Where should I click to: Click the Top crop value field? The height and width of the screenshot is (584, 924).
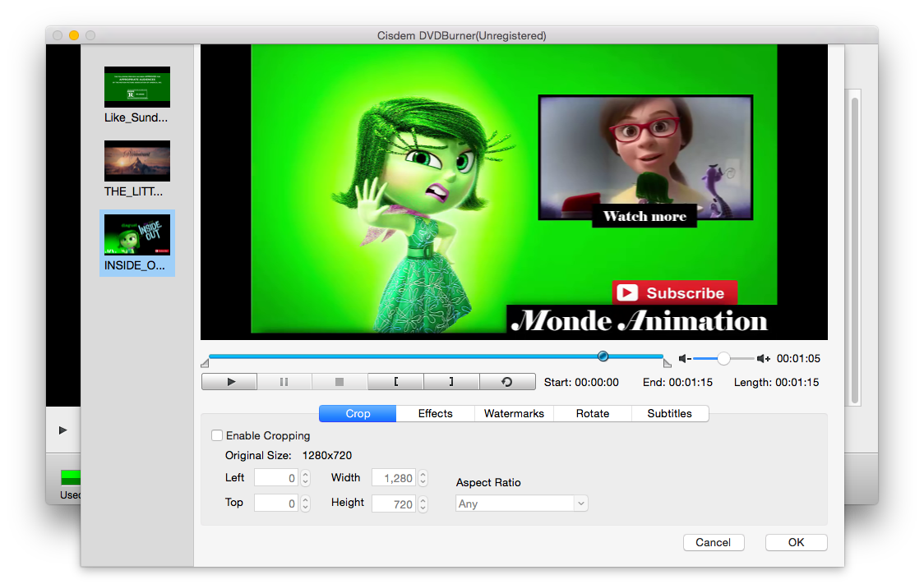point(275,504)
